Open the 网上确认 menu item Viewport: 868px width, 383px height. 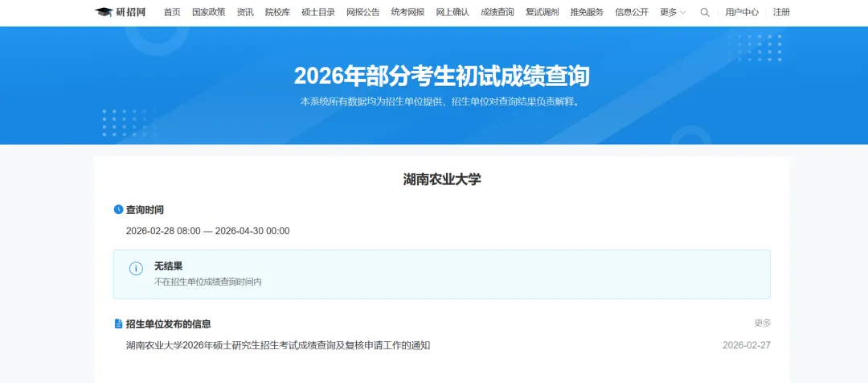452,12
